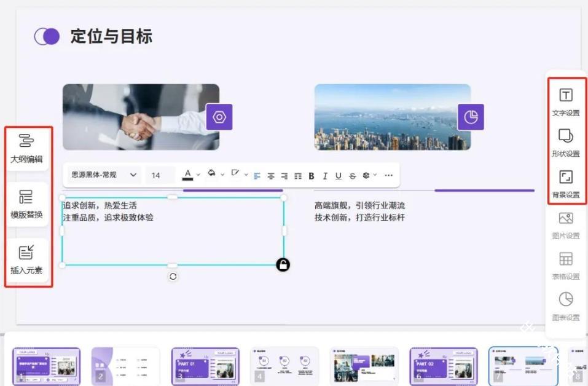Click the lock icon on the text box
The height and width of the screenshot is (386, 588).
point(283,265)
